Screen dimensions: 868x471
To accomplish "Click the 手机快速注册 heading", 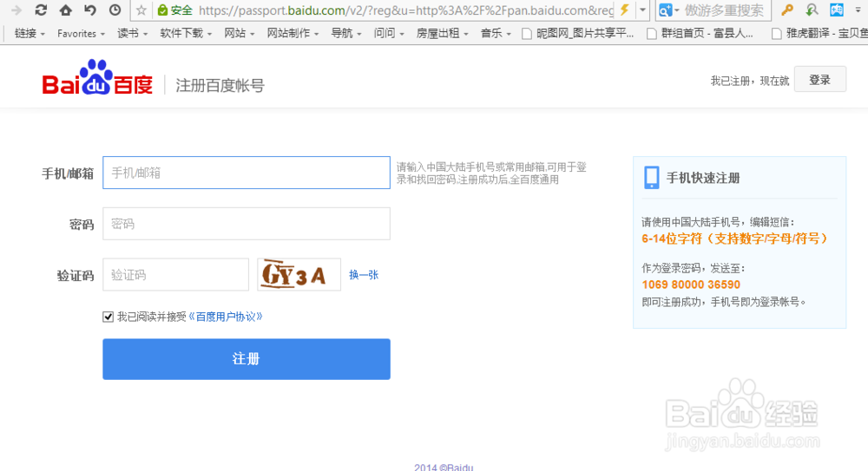I will (703, 178).
